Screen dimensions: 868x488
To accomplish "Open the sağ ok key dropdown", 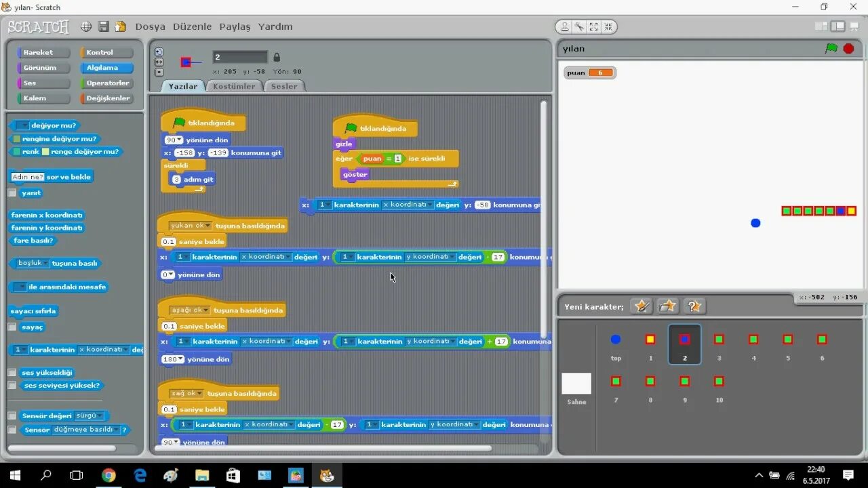I will (186, 394).
